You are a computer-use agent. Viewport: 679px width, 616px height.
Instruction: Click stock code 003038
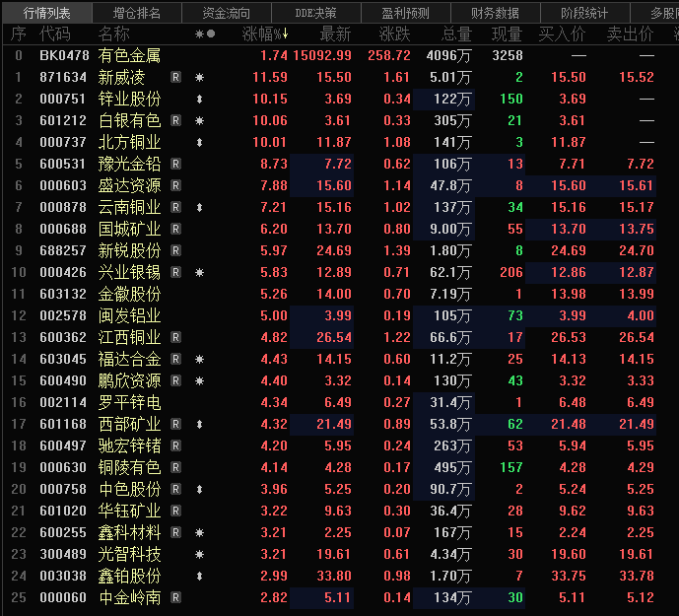63,576
